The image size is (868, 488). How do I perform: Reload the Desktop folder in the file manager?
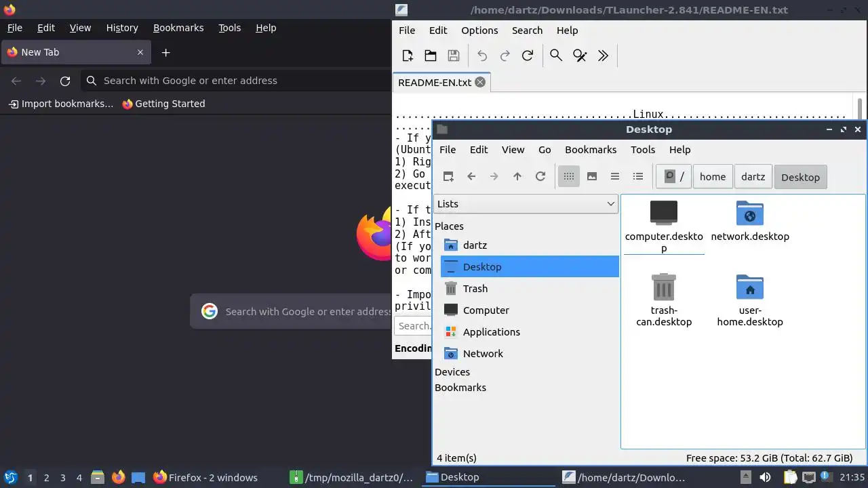(540, 176)
